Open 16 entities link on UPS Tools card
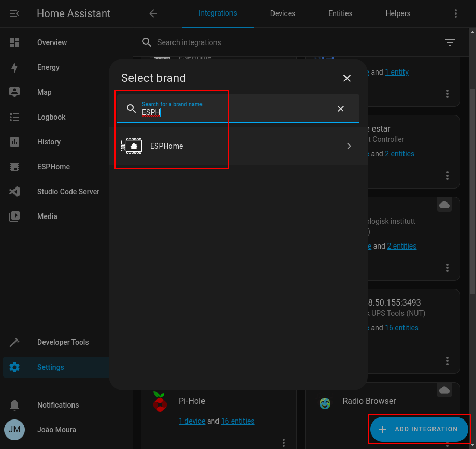 [401, 328]
